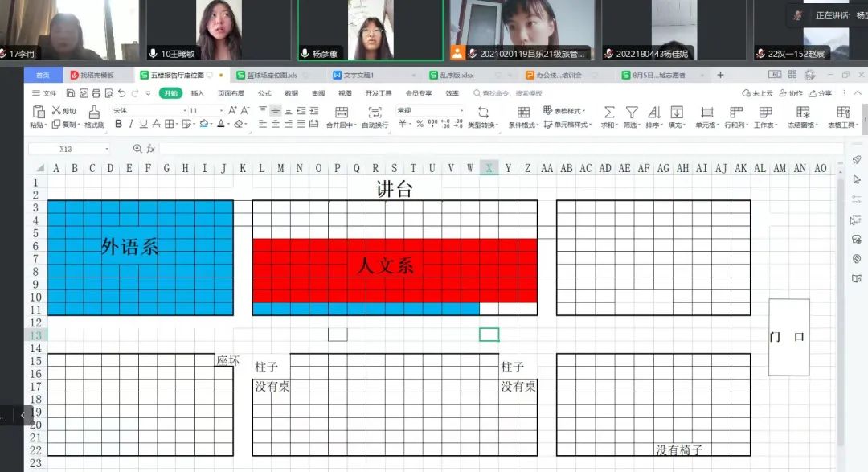
Task: Click the Sort (排序) icon
Action: (x=653, y=113)
